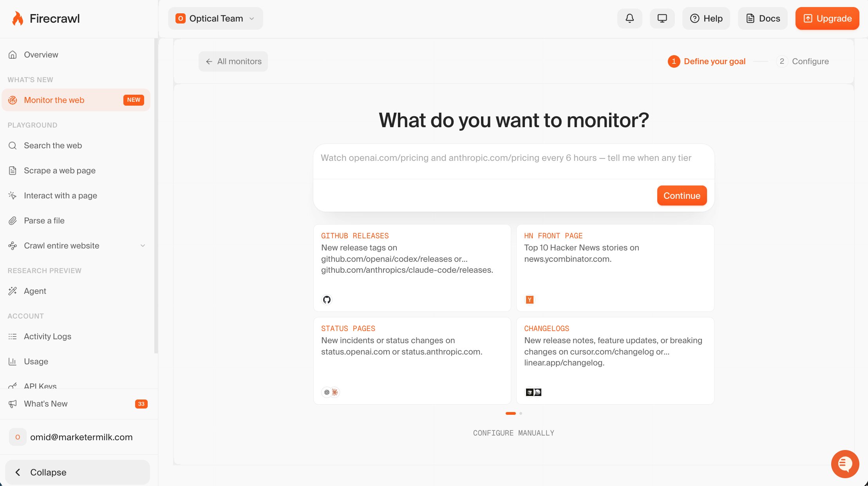Choose the HN Front Page template card
This screenshot has height=486, width=868.
pyautogui.click(x=615, y=268)
